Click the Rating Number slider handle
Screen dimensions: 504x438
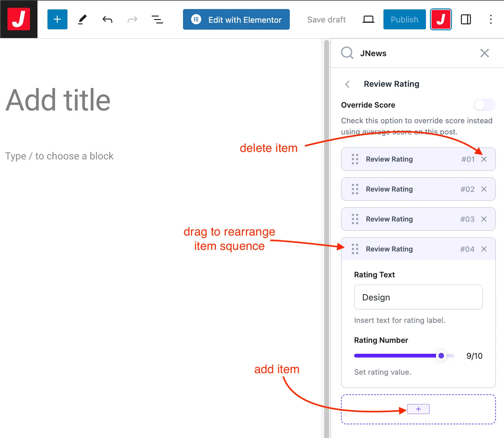pos(441,356)
